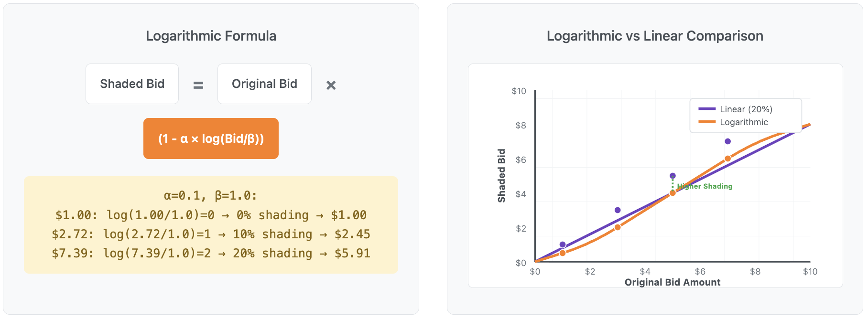
Task: Click the $7.39 example line in yellow box
Action: coord(211,253)
